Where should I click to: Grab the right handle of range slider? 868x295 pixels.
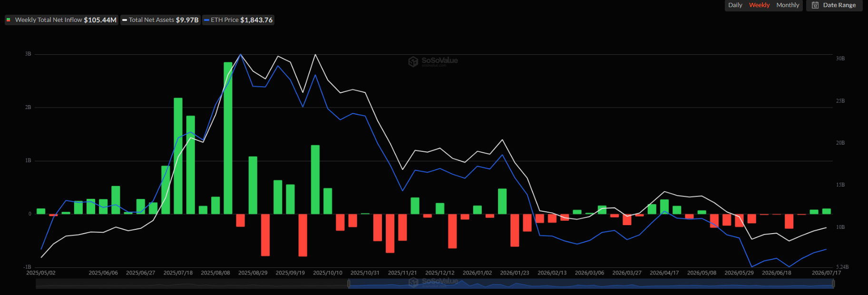coord(833,284)
